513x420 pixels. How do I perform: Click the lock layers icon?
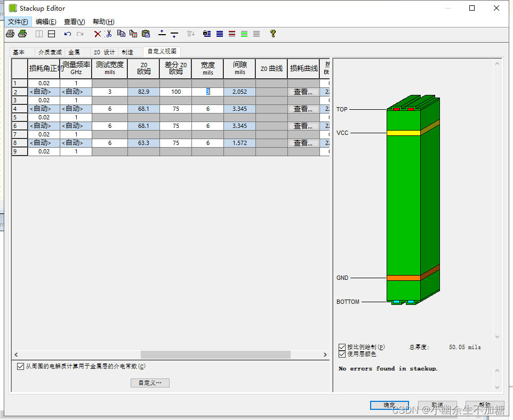coord(207,34)
